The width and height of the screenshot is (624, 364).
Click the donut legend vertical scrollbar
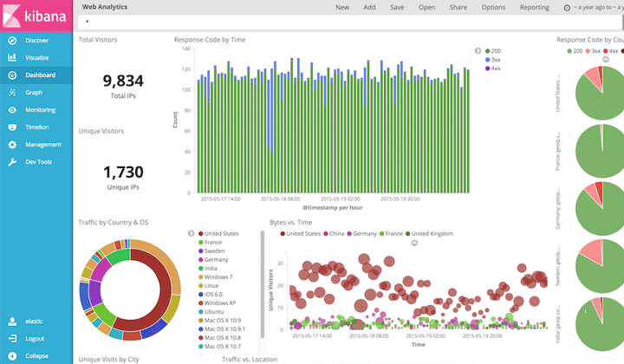pos(263,284)
